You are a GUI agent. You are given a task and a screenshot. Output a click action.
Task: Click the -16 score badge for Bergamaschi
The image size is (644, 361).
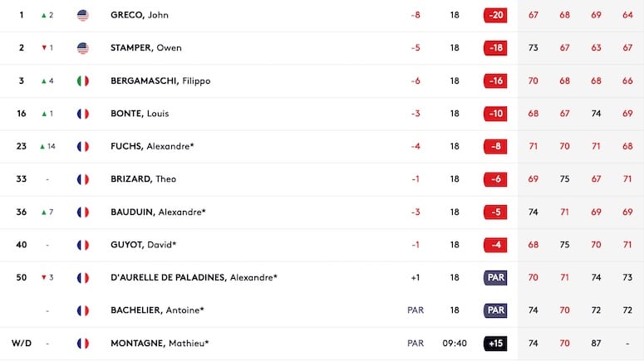(x=495, y=80)
